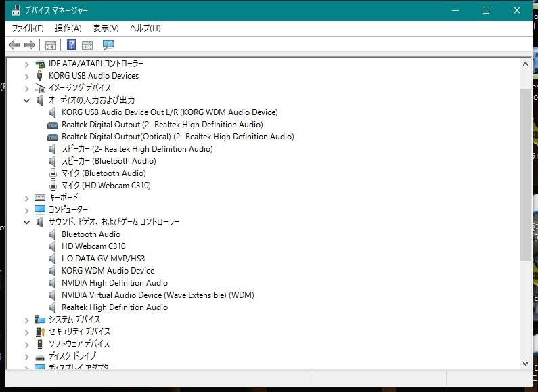
Task: Click Scan for hardware changes monitor icon
Action: (108, 45)
